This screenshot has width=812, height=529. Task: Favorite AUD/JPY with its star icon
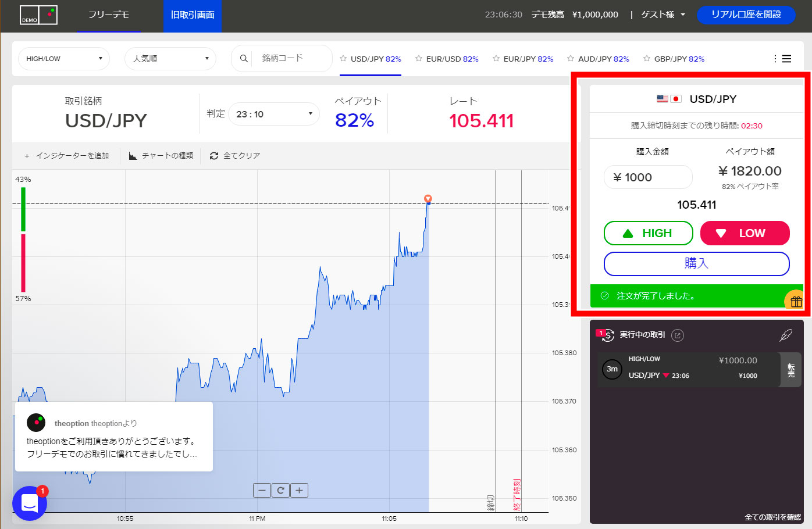point(571,58)
